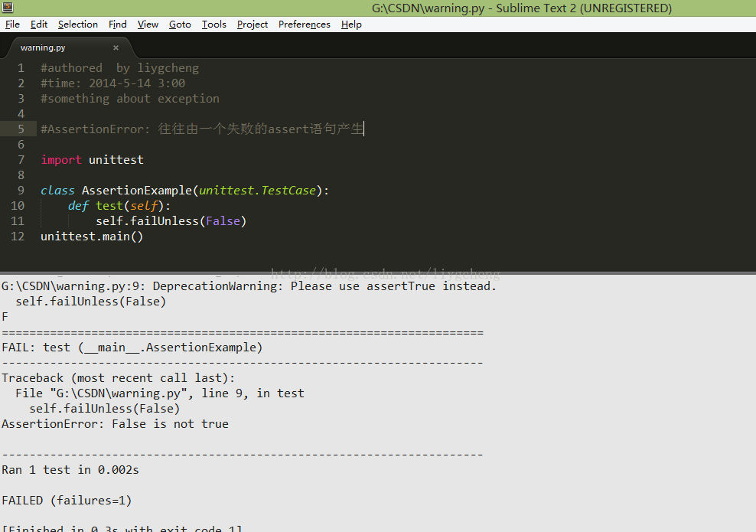Open the Find menu
Screen dimensions: 756x532
(x=118, y=24)
